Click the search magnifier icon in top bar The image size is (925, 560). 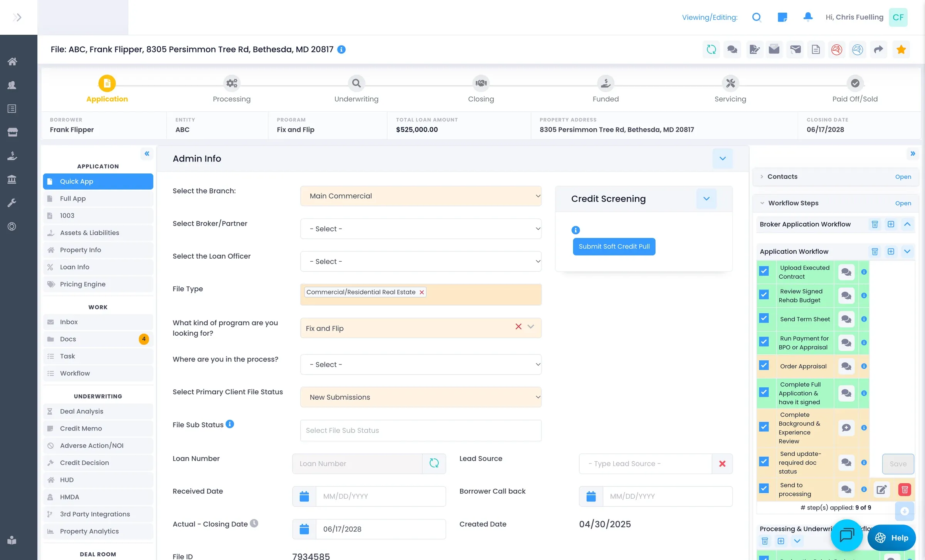point(757,17)
